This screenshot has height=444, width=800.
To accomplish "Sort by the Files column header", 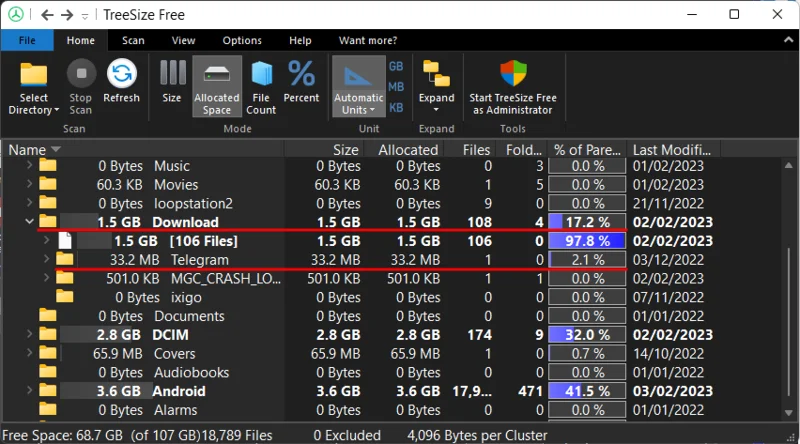I will click(469, 150).
